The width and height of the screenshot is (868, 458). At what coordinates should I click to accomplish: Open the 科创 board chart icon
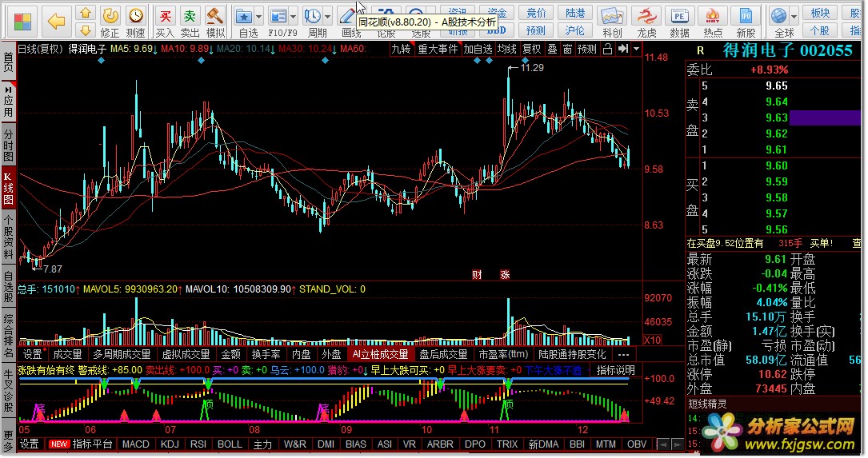[612, 22]
